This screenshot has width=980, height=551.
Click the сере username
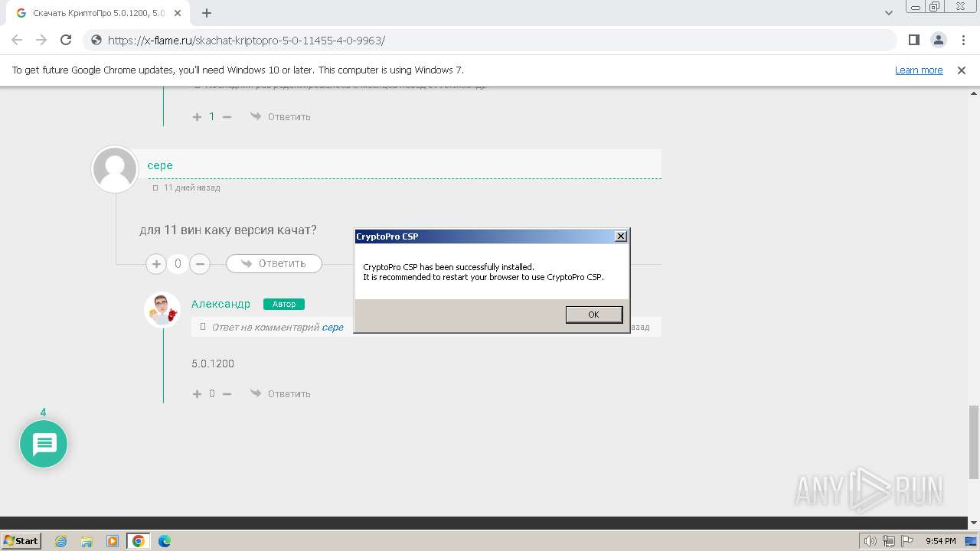point(160,165)
